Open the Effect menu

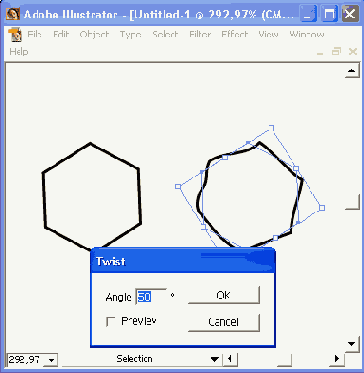(235, 35)
